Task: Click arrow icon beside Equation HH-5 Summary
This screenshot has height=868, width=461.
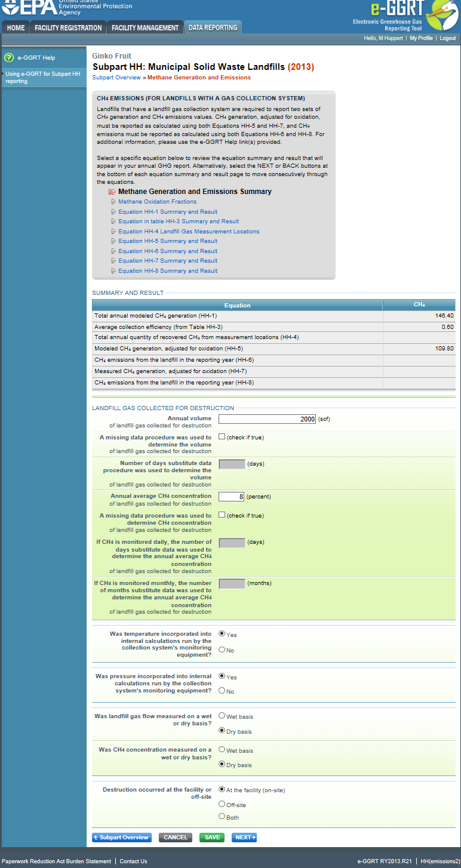Action: point(113,241)
